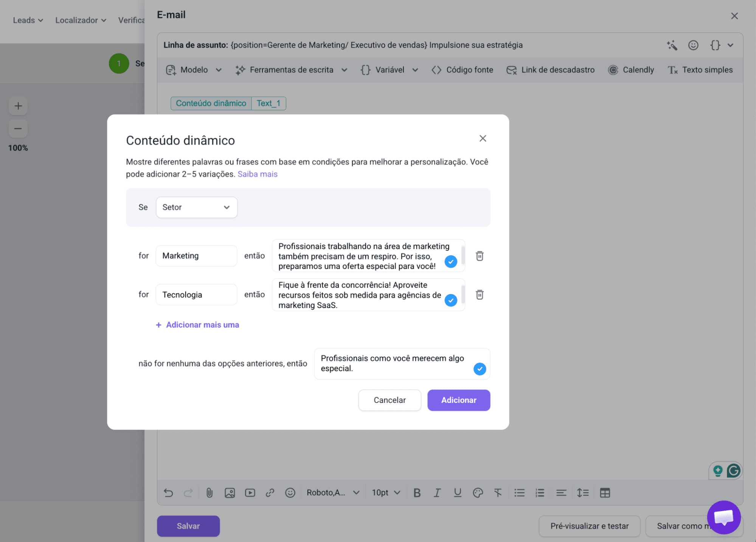Open the text color palette icon

(x=478, y=492)
